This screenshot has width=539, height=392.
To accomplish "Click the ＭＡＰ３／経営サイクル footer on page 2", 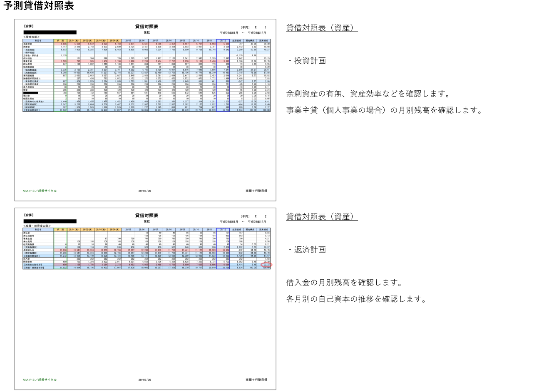I will click(40, 380).
